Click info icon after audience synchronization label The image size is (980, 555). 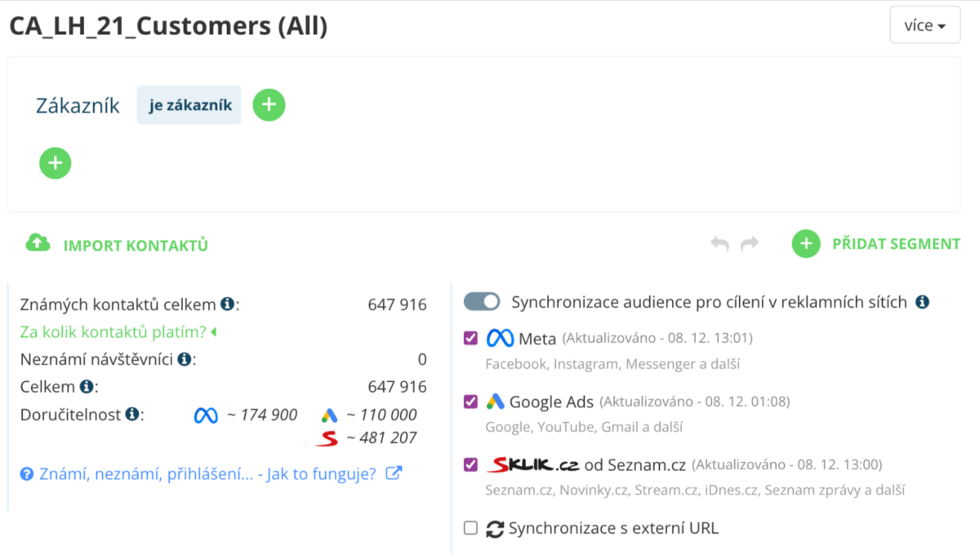point(922,302)
